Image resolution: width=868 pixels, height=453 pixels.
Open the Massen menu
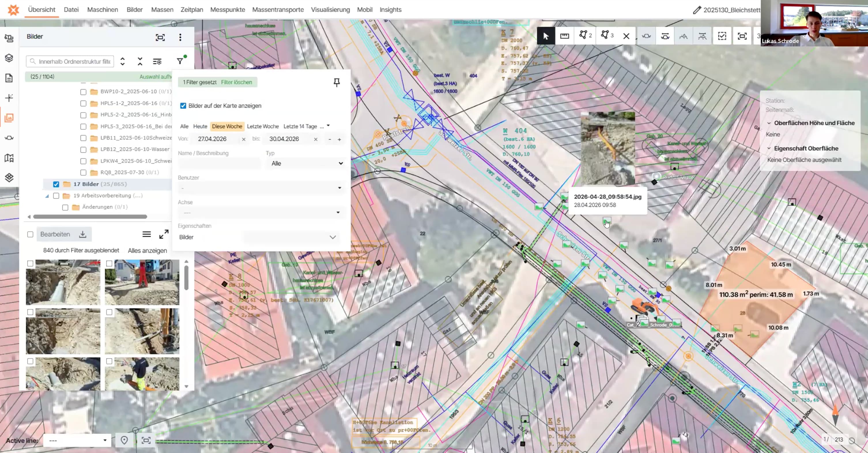(162, 10)
